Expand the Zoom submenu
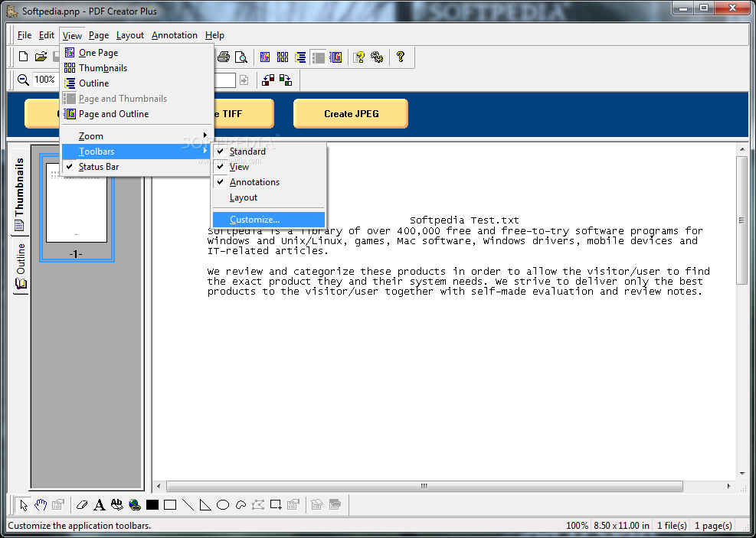This screenshot has width=756, height=538. (136, 135)
